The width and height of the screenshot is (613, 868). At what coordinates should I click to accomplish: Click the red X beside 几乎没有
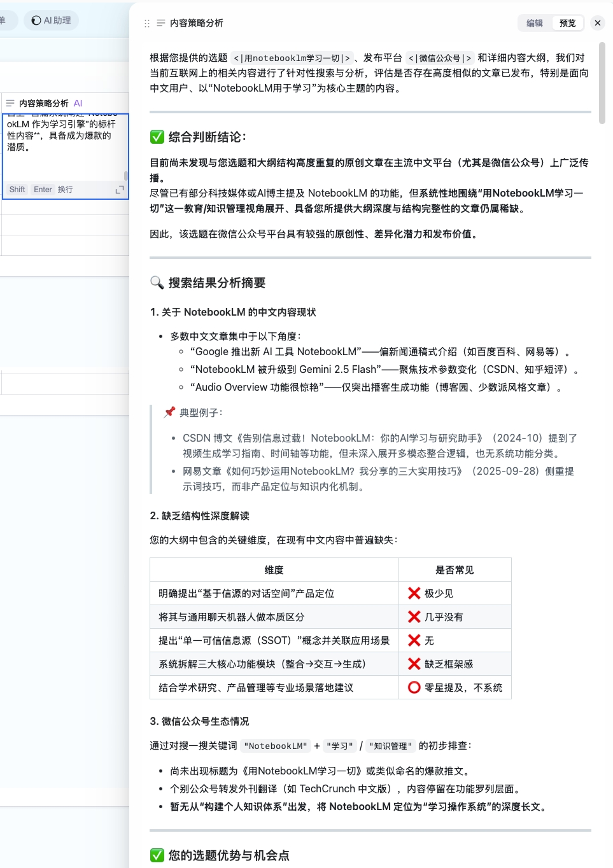[414, 617]
